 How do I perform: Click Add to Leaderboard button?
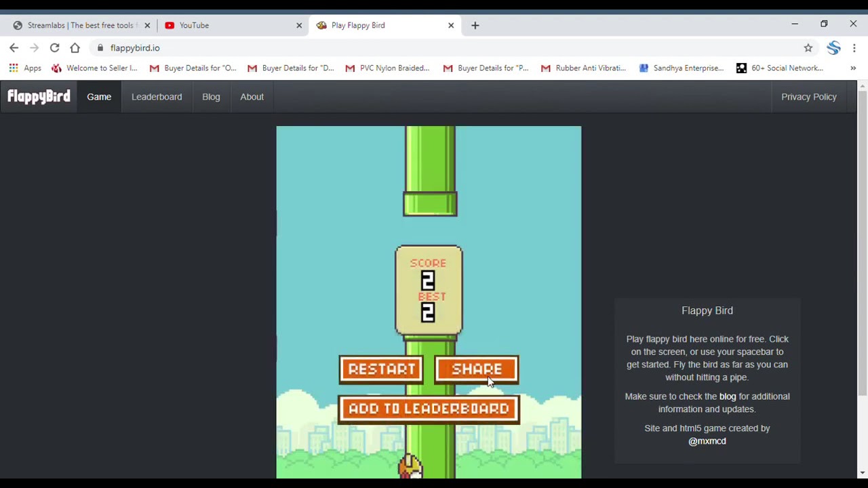pos(429,409)
